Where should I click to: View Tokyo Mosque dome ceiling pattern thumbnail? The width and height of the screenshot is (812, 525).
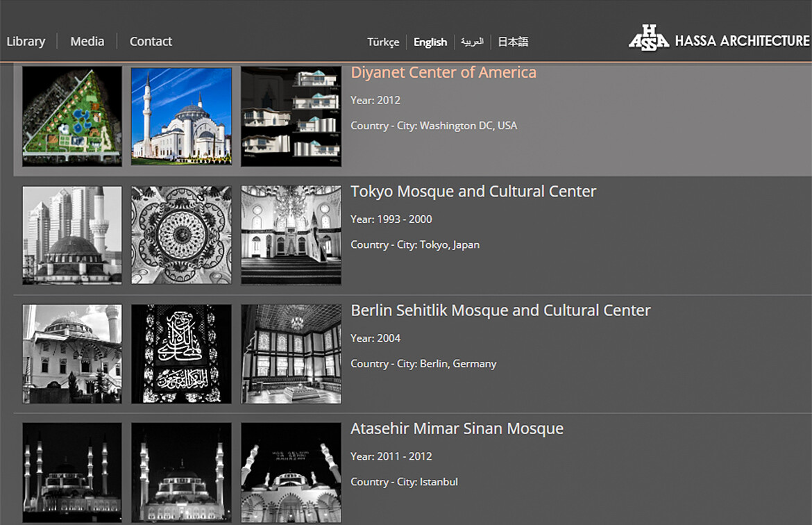(x=181, y=235)
